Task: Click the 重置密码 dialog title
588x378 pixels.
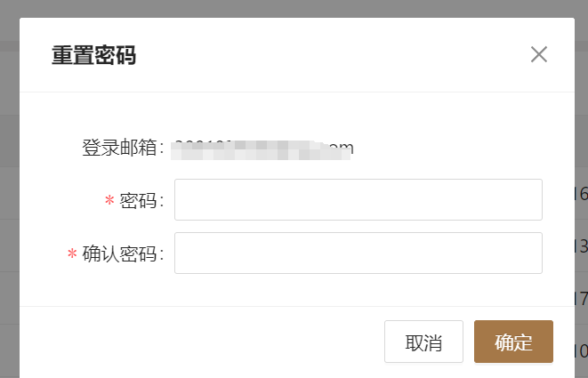Action: point(93,55)
